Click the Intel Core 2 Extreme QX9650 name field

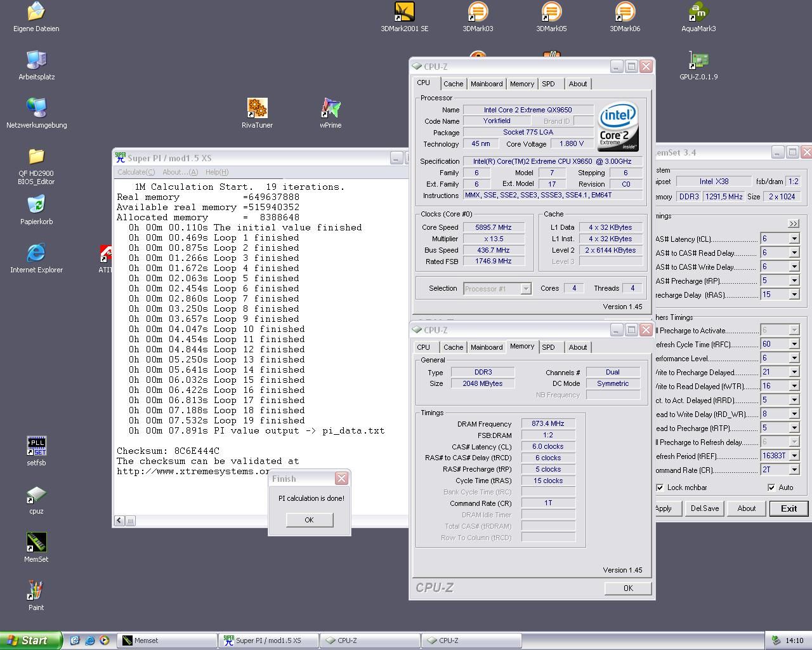[528, 110]
